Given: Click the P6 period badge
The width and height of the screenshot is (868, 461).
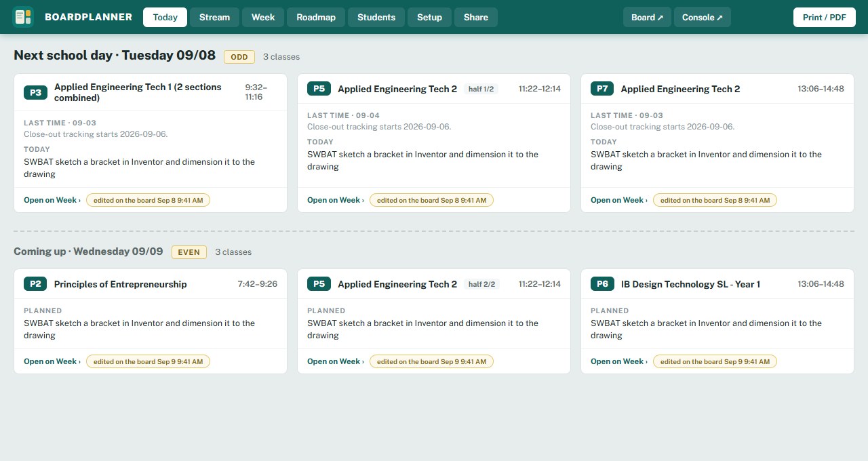Looking at the screenshot, I should click(602, 284).
